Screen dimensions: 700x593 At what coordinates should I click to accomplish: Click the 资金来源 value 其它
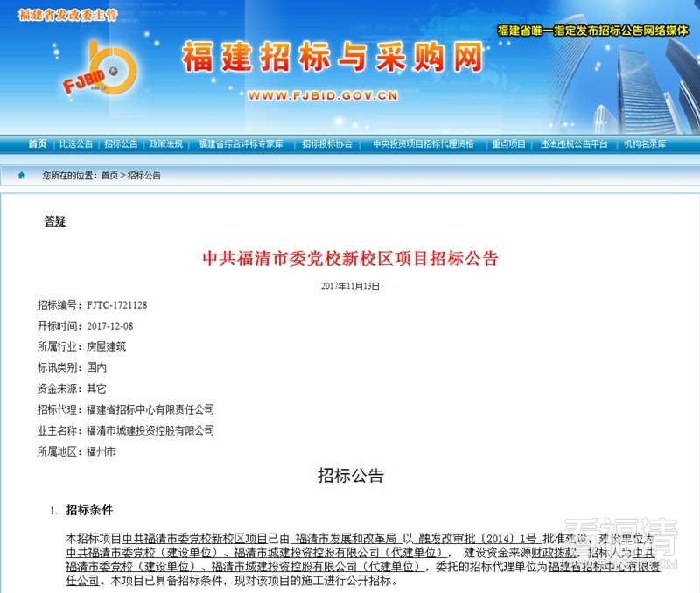click(x=96, y=388)
